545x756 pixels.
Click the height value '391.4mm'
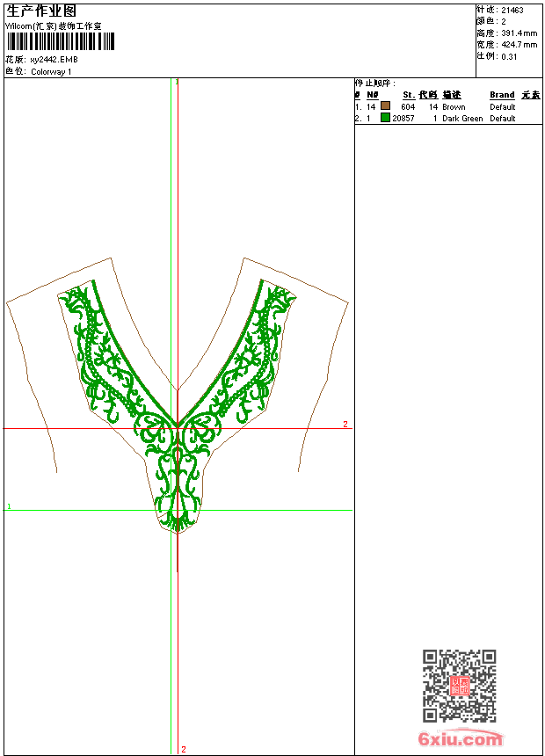point(519,33)
